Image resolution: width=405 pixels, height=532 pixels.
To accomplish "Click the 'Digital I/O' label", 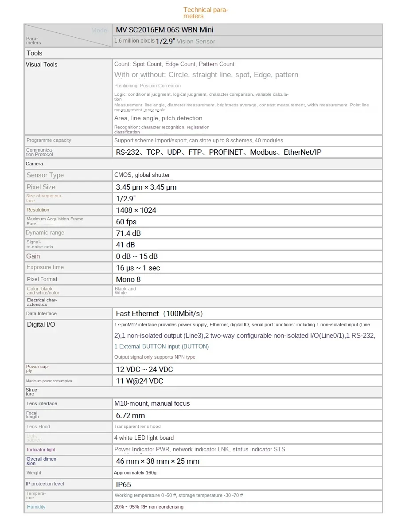I will click(x=41, y=325).
